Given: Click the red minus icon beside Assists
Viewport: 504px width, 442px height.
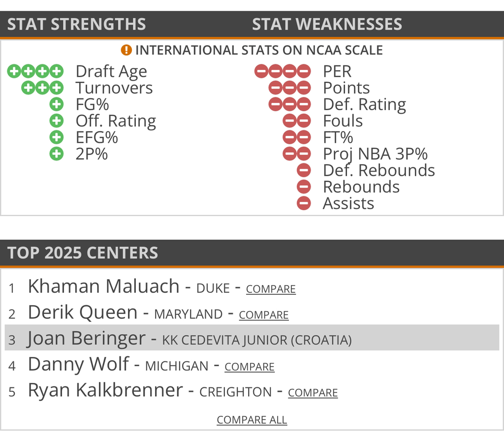Looking at the screenshot, I should 304,203.
